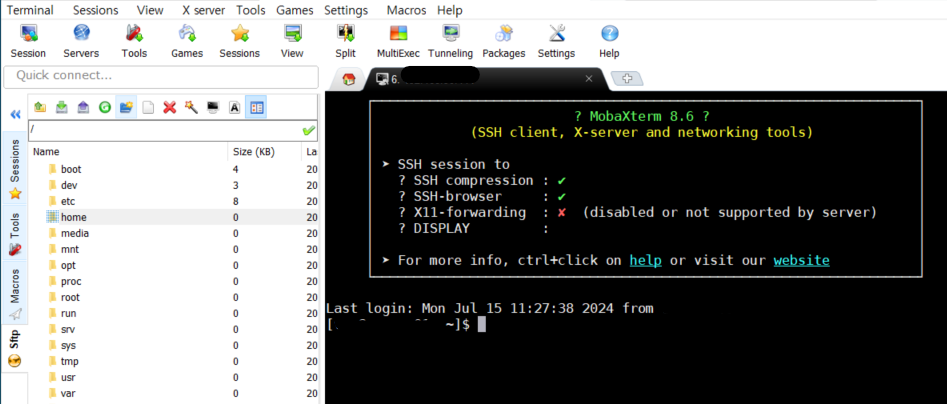
Task: Open the Macros menu
Action: 406,10
